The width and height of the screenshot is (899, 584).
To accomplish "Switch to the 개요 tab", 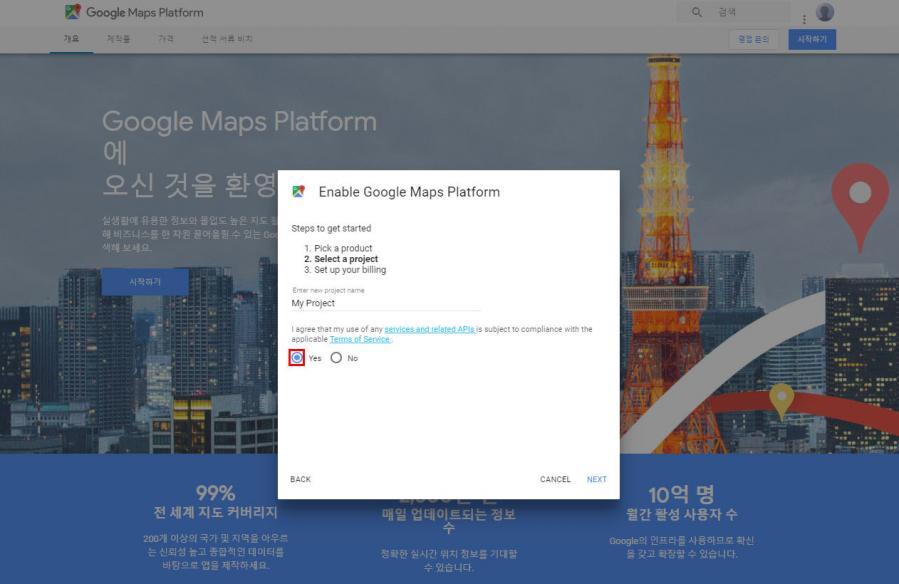I will (x=71, y=39).
